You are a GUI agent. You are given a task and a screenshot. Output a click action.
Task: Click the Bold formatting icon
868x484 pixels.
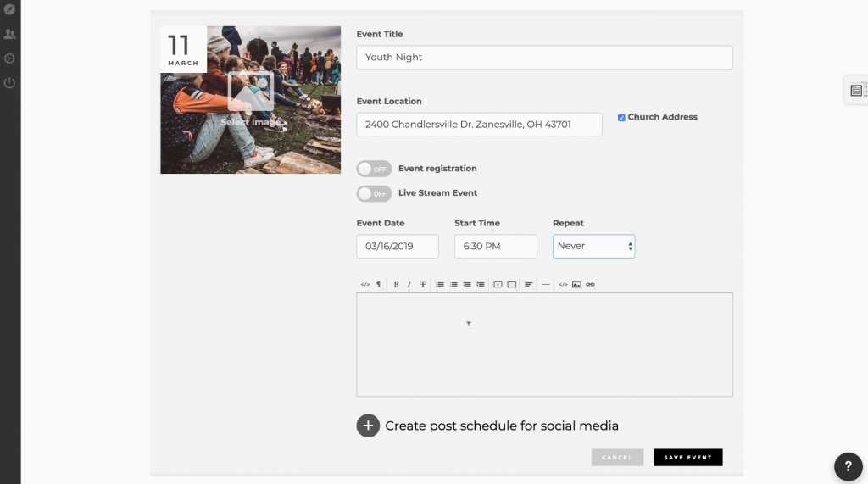(396, 285)
